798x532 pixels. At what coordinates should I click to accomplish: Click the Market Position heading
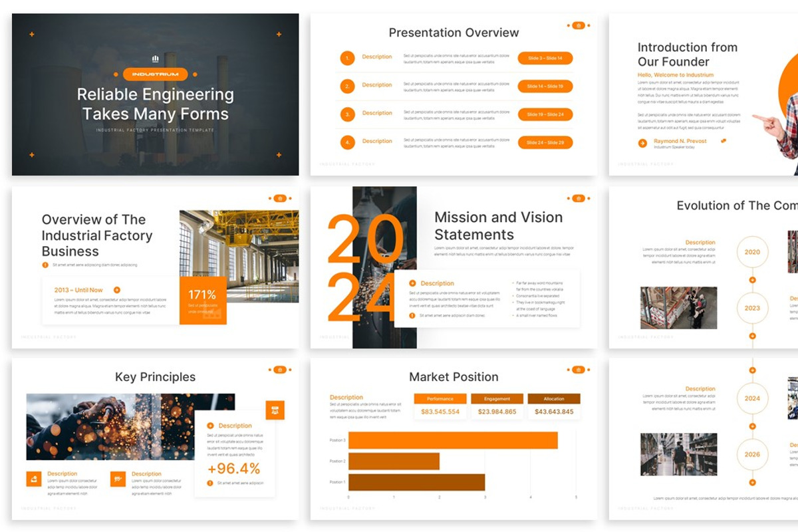(454, 377)
